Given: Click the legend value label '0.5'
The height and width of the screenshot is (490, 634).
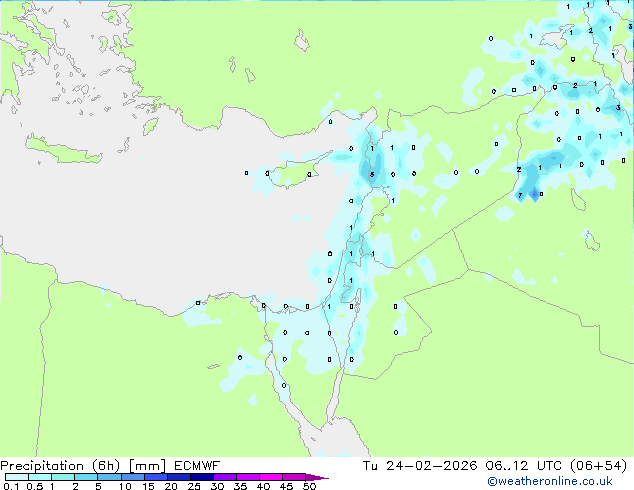Looking at the screenshot, I should 35,486.
